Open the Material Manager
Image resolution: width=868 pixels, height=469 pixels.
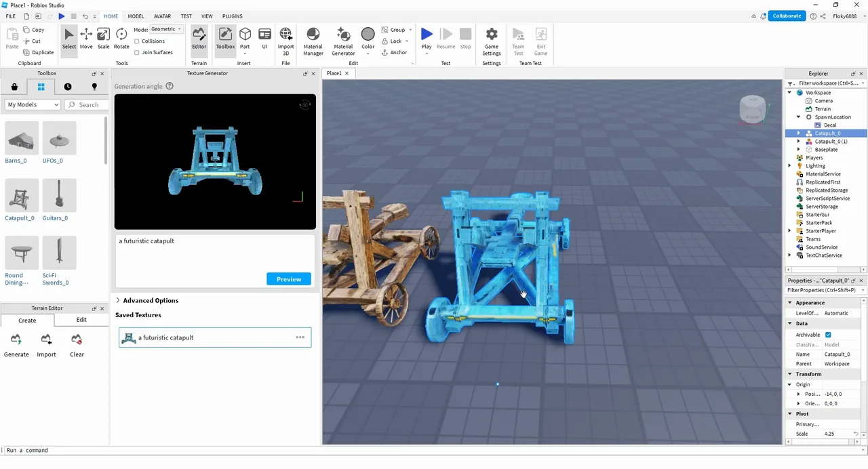tap(313, 41)
